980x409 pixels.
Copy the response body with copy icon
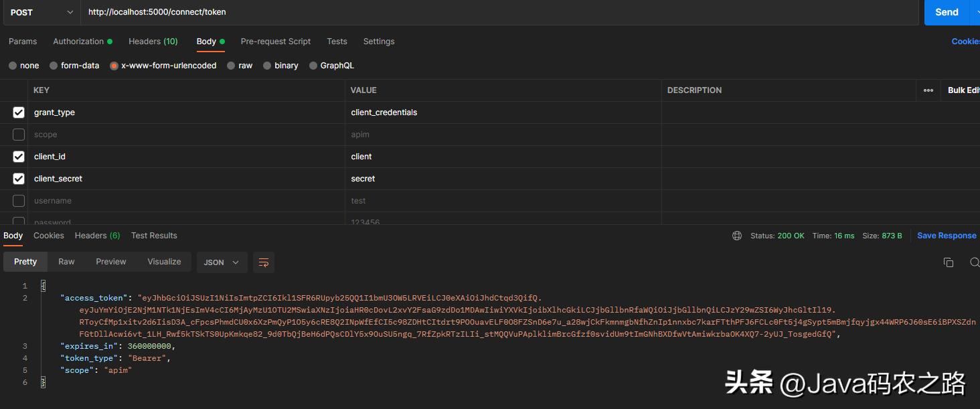pyautogui.click(x=948, y=262)
